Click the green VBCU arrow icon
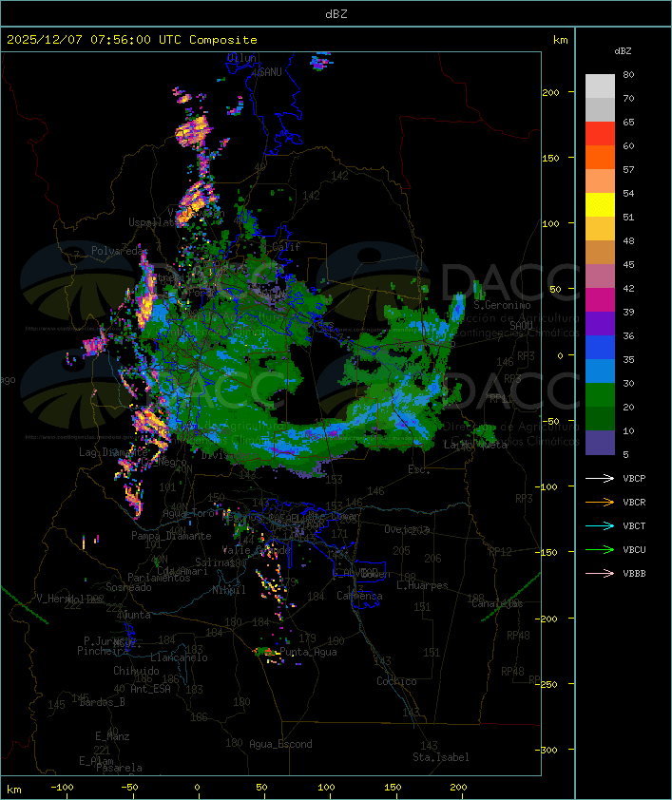The width and height of the screenshot is (672, 800). pyautogui.click(x=600, y=549)
